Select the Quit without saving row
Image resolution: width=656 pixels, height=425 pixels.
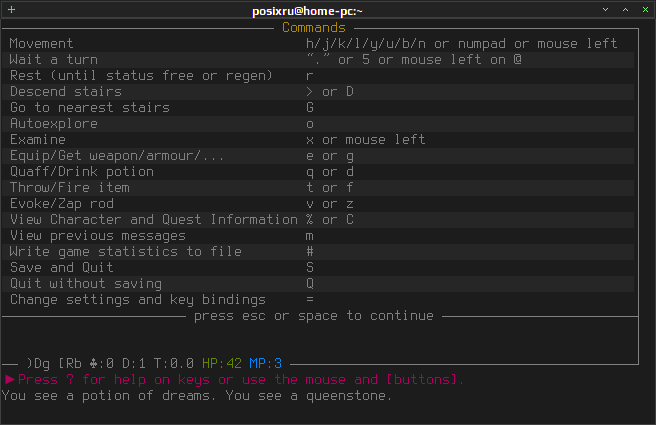point(318,284)
